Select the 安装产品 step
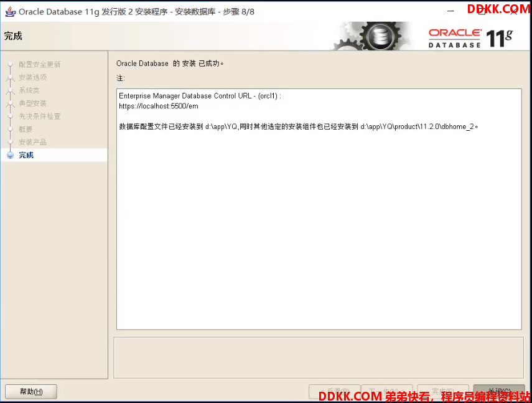This screenshot has width=532, height=403. coord(32,142)
